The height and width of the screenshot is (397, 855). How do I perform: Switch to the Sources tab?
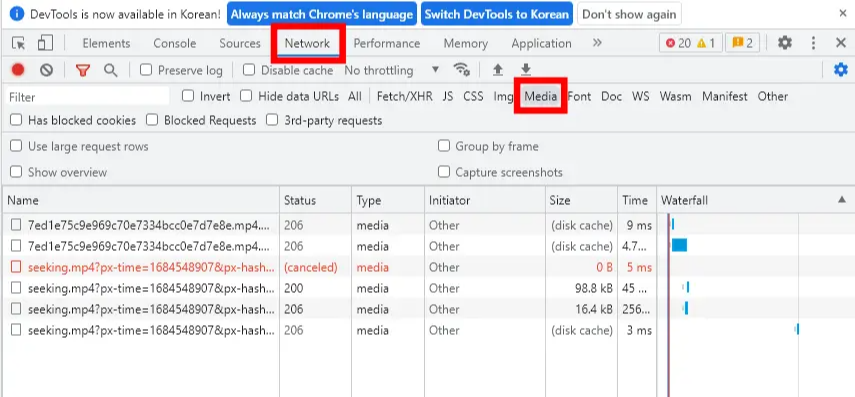(240, 44)
